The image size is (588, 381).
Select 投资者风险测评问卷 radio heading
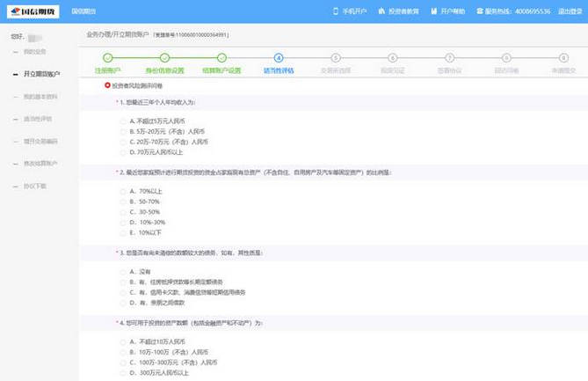coord(108,85)
